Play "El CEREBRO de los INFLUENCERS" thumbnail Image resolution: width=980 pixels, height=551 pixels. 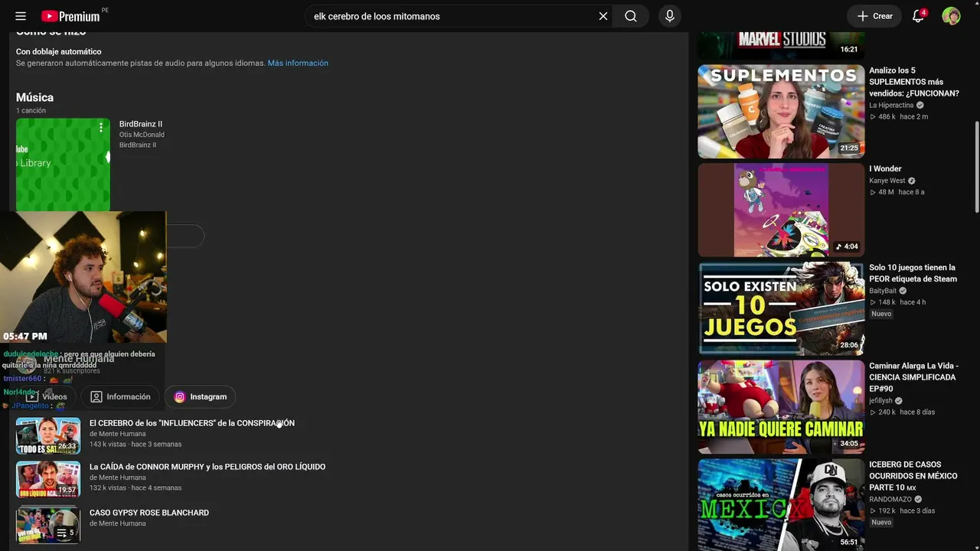[x=48, y=435]
